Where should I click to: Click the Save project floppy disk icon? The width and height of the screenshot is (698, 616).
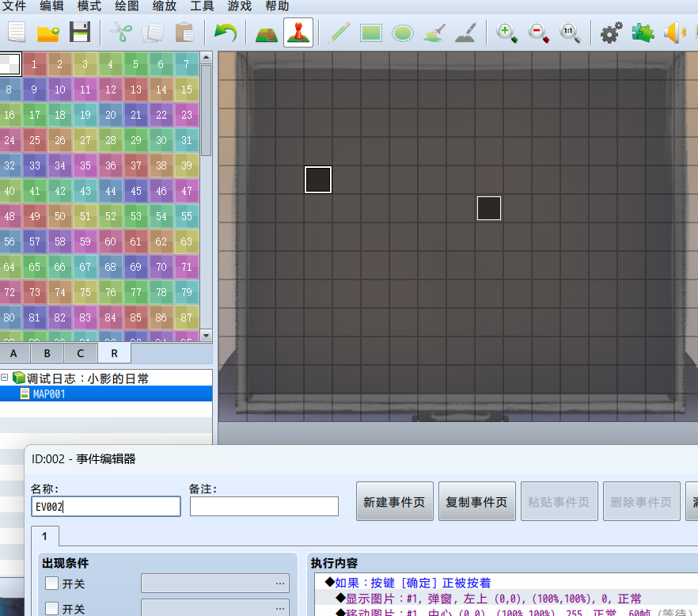pos(80,32)
